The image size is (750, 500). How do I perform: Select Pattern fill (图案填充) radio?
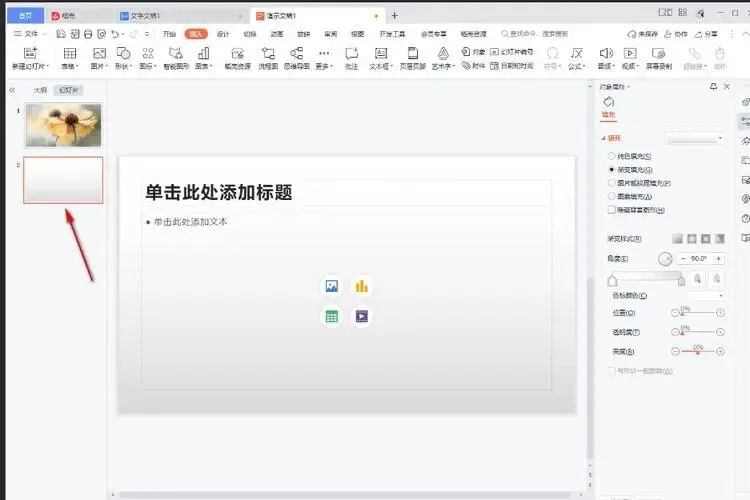pyautogui.click(x=611, y=196)
